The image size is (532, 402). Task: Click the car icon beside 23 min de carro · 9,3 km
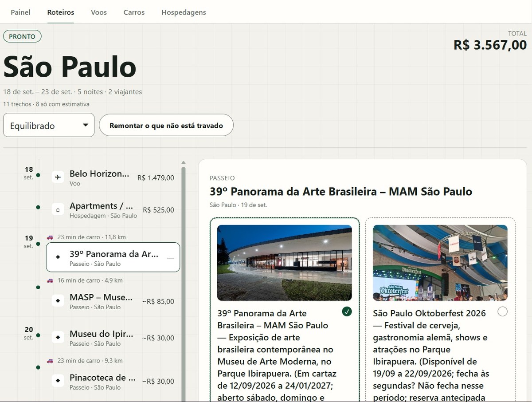50,361
